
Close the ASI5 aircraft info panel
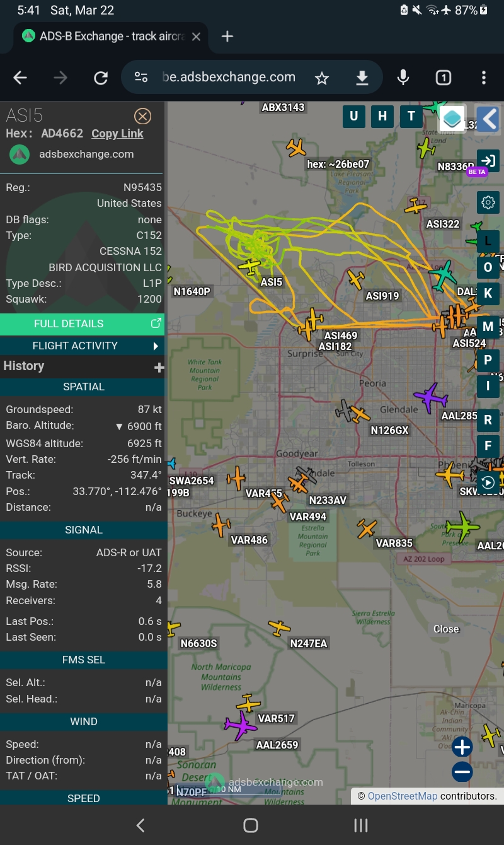click(x=143, y=116)
